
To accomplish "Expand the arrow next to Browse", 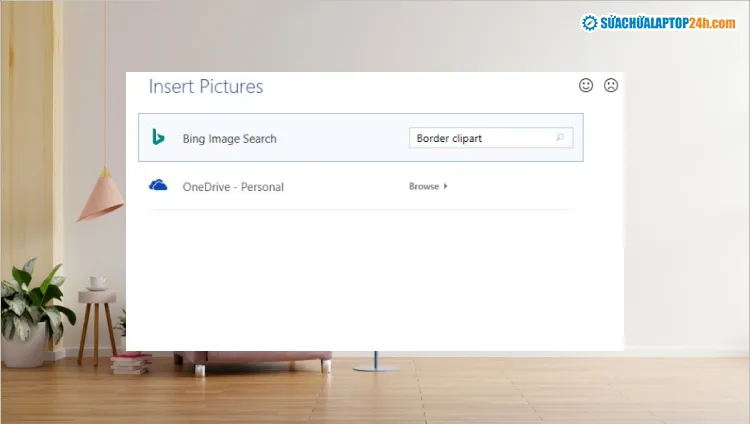I will click(x=445, y=186).
